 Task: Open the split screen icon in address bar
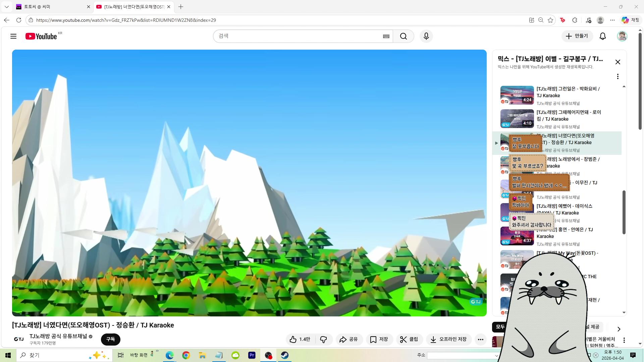(x=532, y=20)
